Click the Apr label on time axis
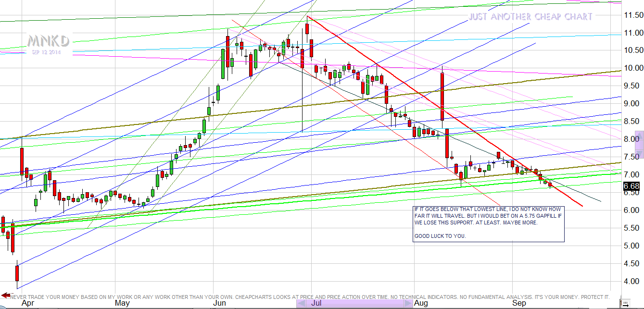Image resolution: width=644 pixels, height=309 pixels. [x=28, y=303]
